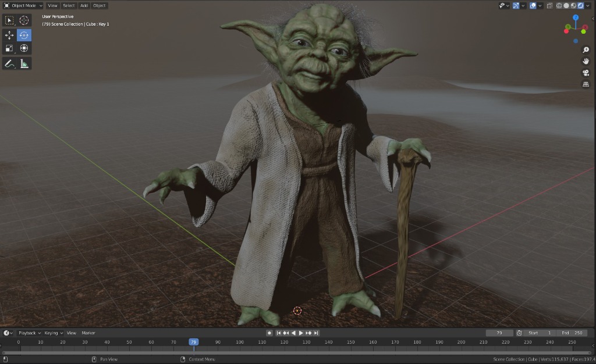Toggle the camera view icon
The image size is (596, 364).
pyautogui.click(x=586, y=73)
